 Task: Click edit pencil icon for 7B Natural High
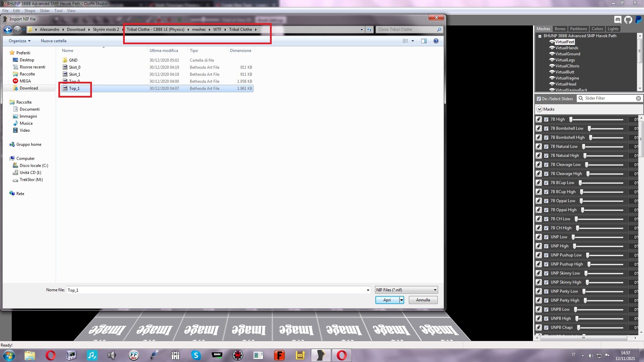539,156
